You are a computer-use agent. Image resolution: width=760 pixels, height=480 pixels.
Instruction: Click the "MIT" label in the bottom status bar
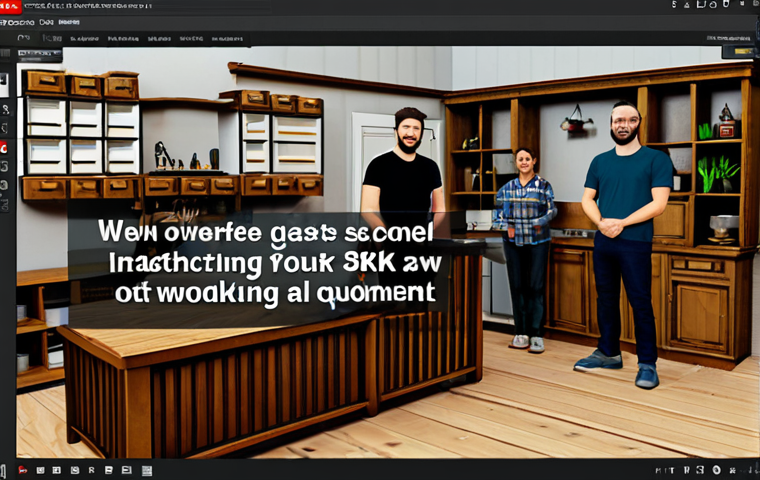(664, 470)
